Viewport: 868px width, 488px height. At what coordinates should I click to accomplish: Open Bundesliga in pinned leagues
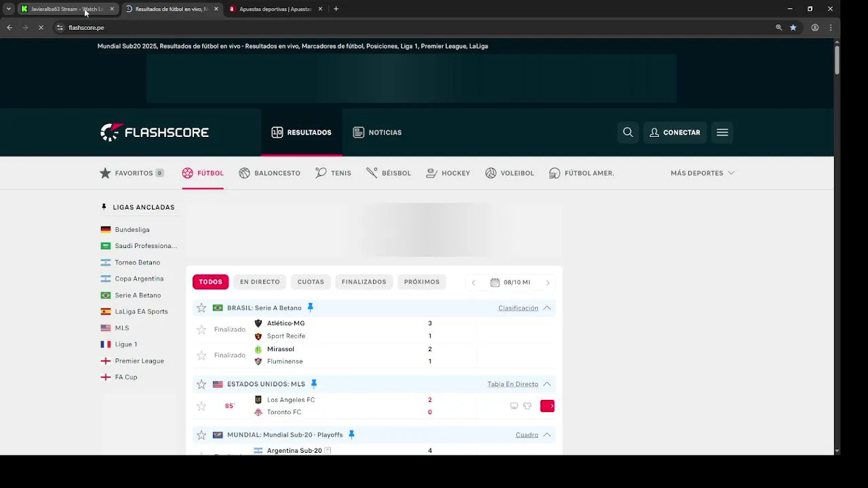click(132, 230)
